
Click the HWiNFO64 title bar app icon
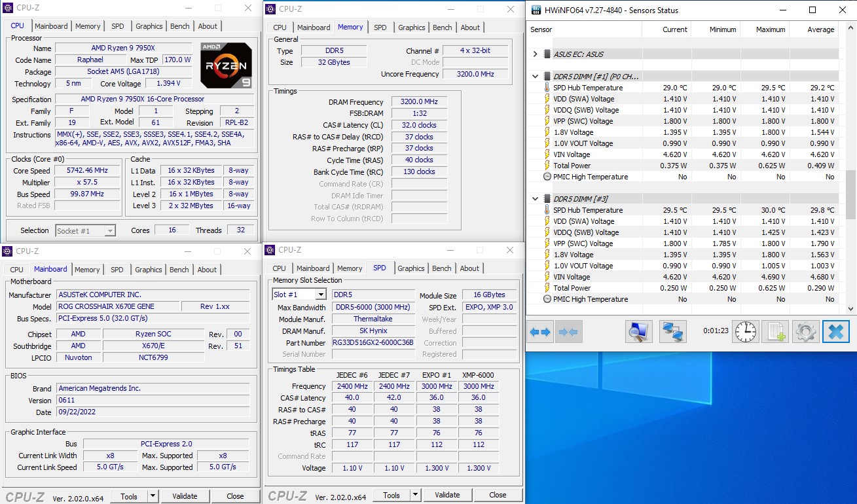pos(536,10)
